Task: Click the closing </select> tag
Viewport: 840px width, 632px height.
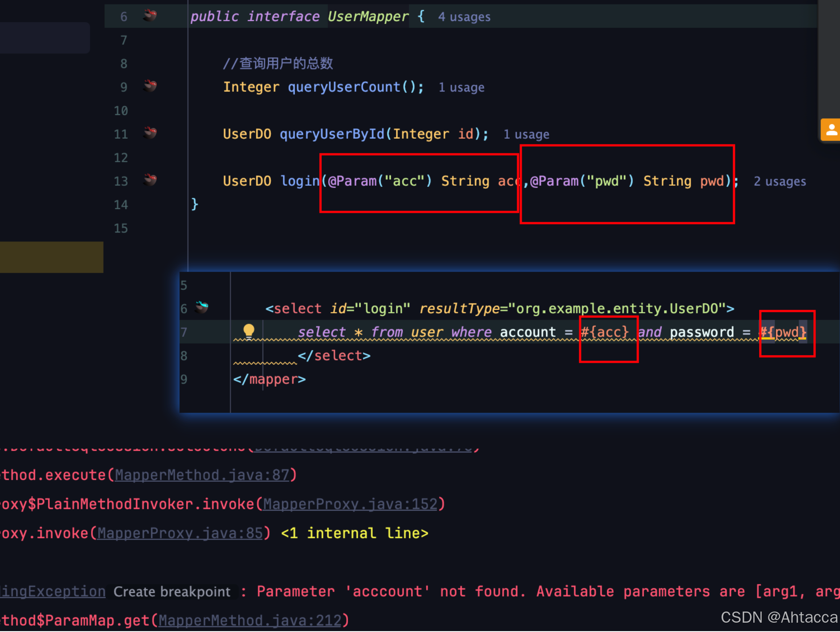Action: (x=334, y=356)
